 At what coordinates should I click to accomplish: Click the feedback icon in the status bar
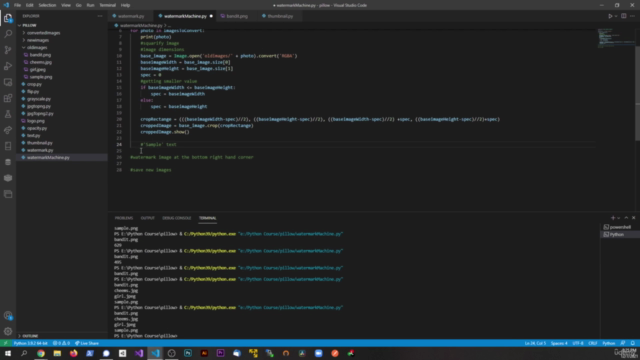coord(623,343)
